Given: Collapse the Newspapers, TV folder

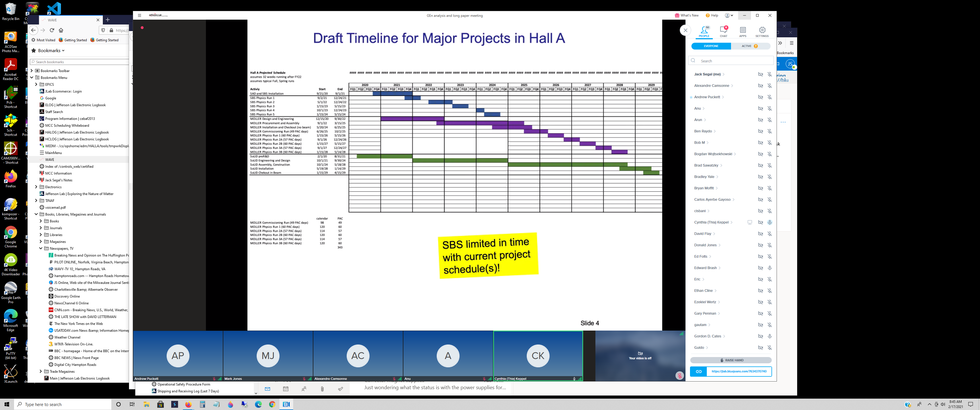Looking at the screenshot, I should tap(41, 248).
